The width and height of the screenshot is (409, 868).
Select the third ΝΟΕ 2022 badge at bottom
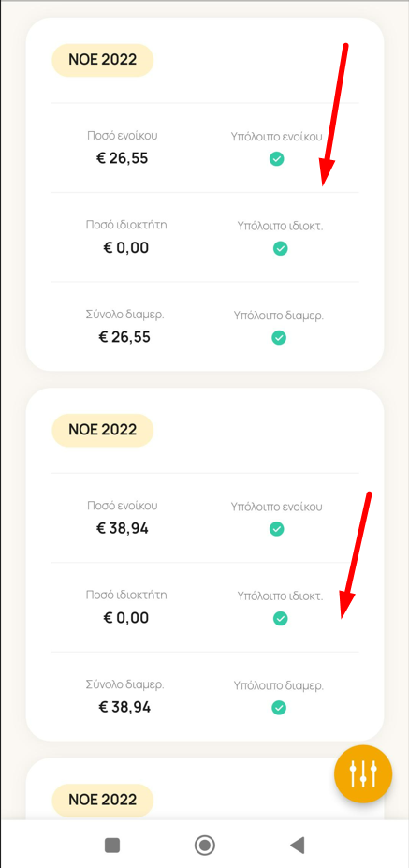coord(102,800)
